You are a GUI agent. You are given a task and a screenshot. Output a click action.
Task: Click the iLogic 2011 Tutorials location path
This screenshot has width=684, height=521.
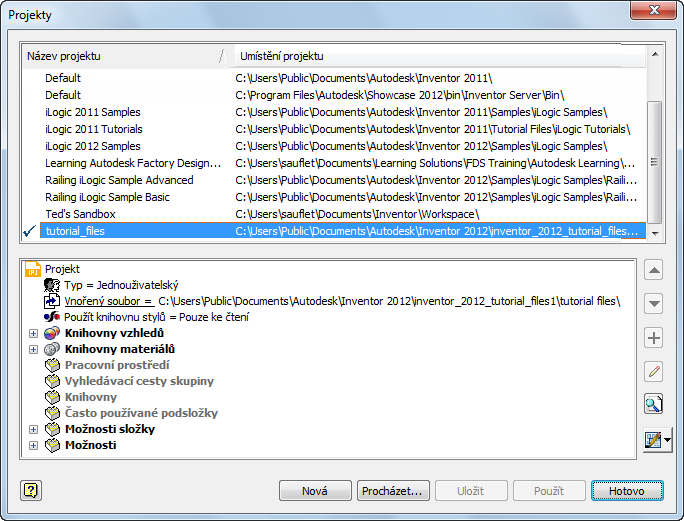coord(433,129)
